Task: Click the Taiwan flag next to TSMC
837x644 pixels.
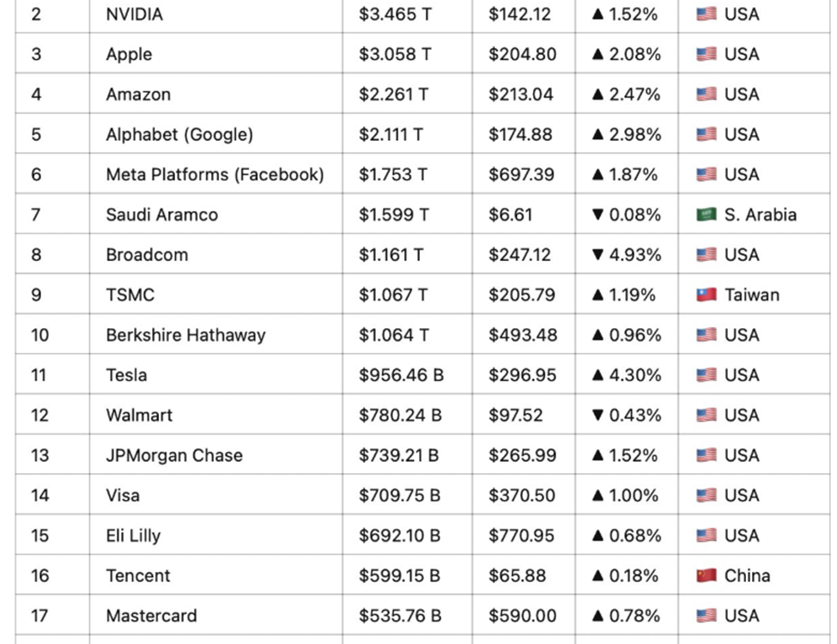Action: pyautogui.click(x=706, y=295)
